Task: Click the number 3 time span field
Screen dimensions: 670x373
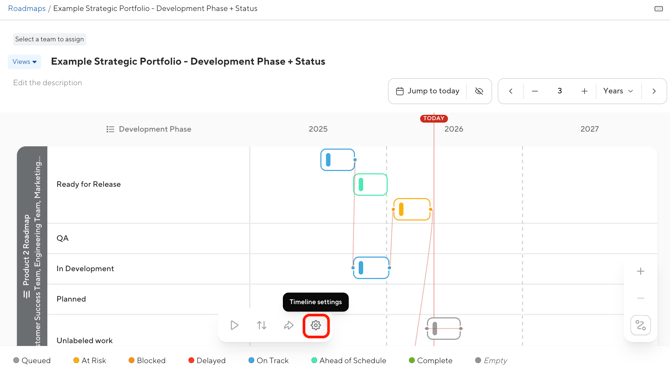Action: [x=559, y=91]
